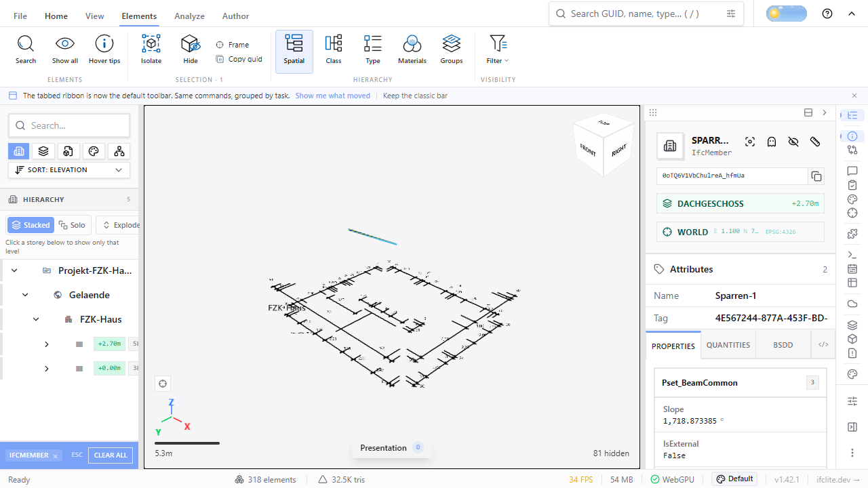868x488 pixels.
Task: Click the focus-frame icon beside the SPARR title
Action: coord(750,142)
